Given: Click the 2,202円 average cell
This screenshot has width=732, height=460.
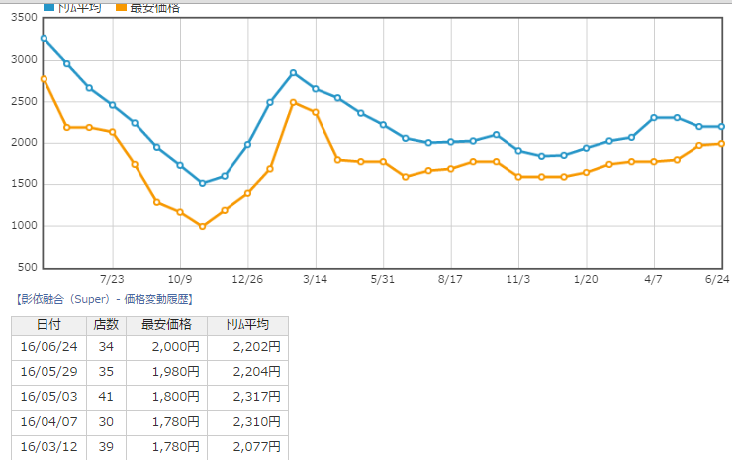Looking at the screenshot, I should tap(248, 347).
